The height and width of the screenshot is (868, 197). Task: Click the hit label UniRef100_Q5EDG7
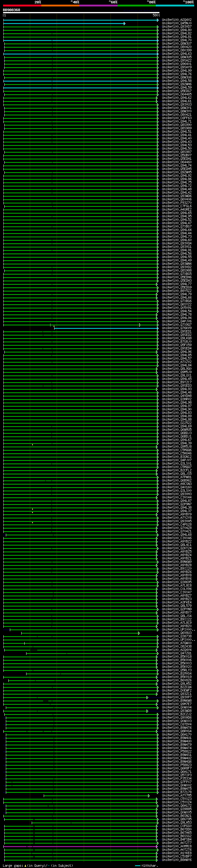tap(177, 91)
